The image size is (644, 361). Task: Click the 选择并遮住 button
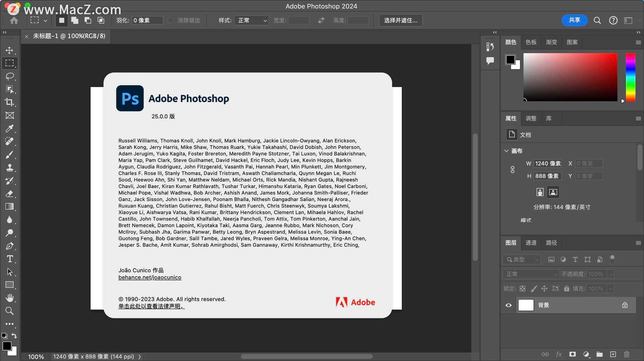pos(401,20)
